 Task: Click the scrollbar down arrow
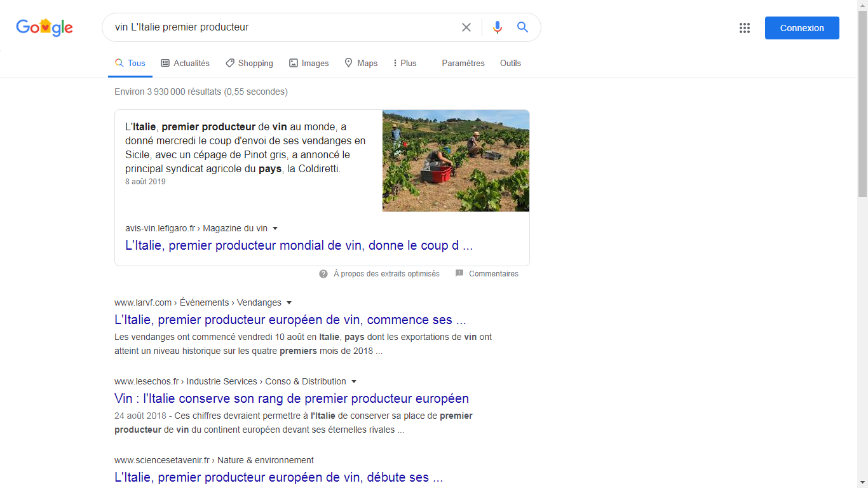click(862, 482)
